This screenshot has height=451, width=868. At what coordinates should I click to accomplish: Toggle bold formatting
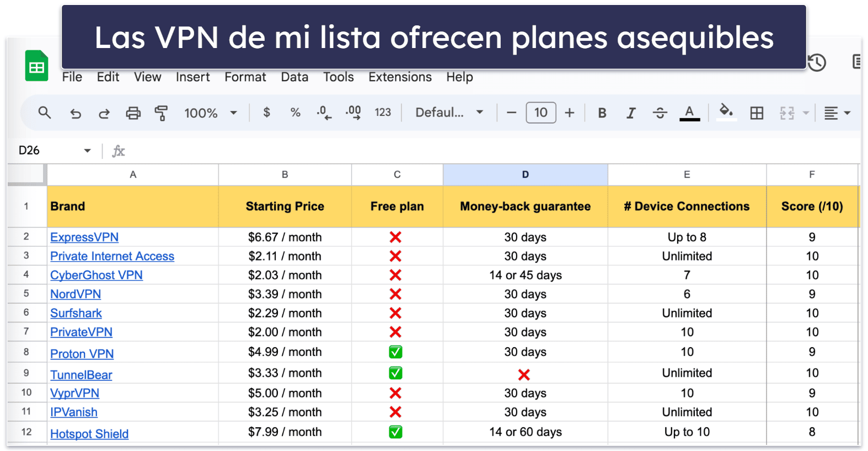coord(602,113)
